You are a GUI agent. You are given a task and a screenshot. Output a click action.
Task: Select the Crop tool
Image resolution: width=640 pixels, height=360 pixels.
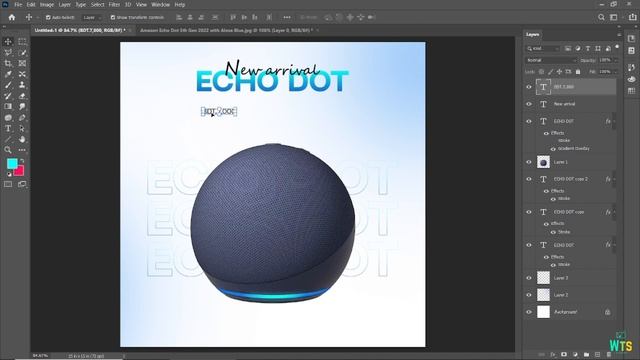pyautogui.click(x=8, y=63)
